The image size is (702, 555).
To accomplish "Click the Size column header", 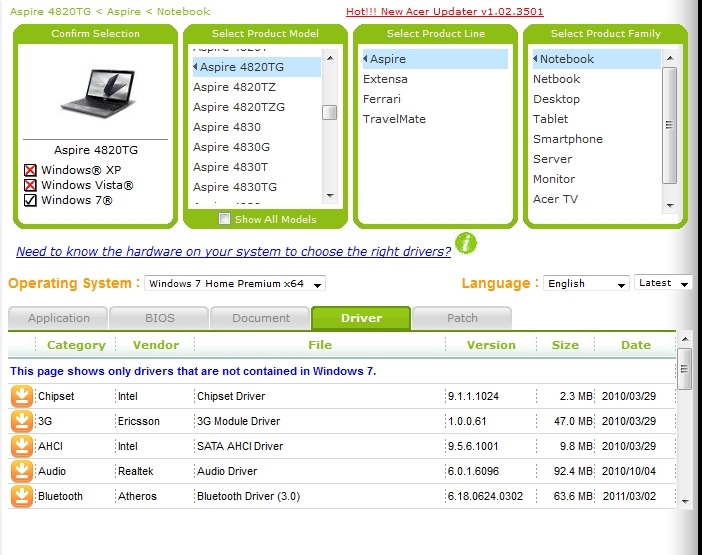I will pyautogui.click(x=565, y=345).
